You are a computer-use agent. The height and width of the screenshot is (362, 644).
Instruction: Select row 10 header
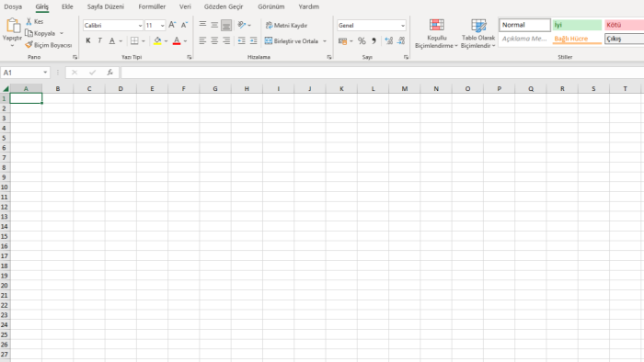[x=5, y=187]
